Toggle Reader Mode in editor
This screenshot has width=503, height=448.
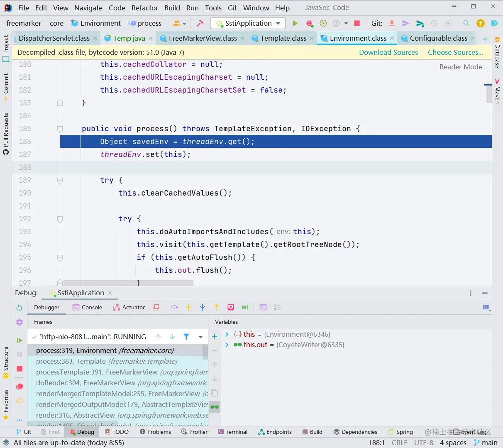pyautogui.click(x=461, y=67)
